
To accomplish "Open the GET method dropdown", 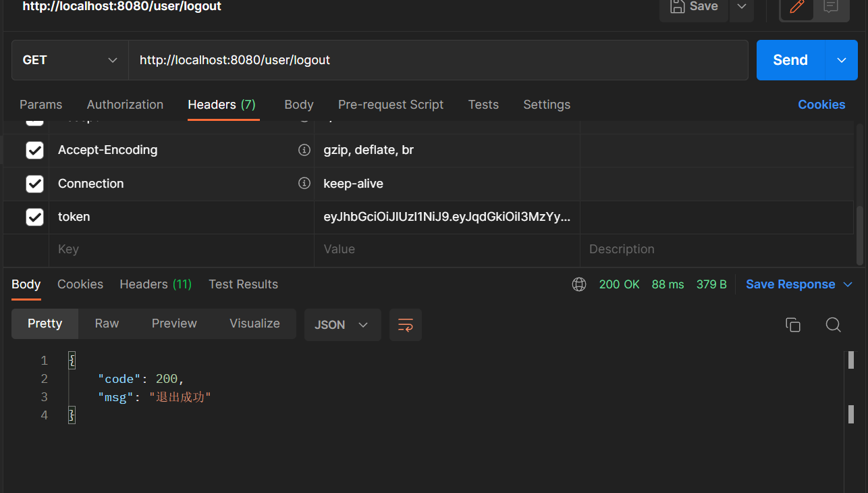I will (70, 60).
